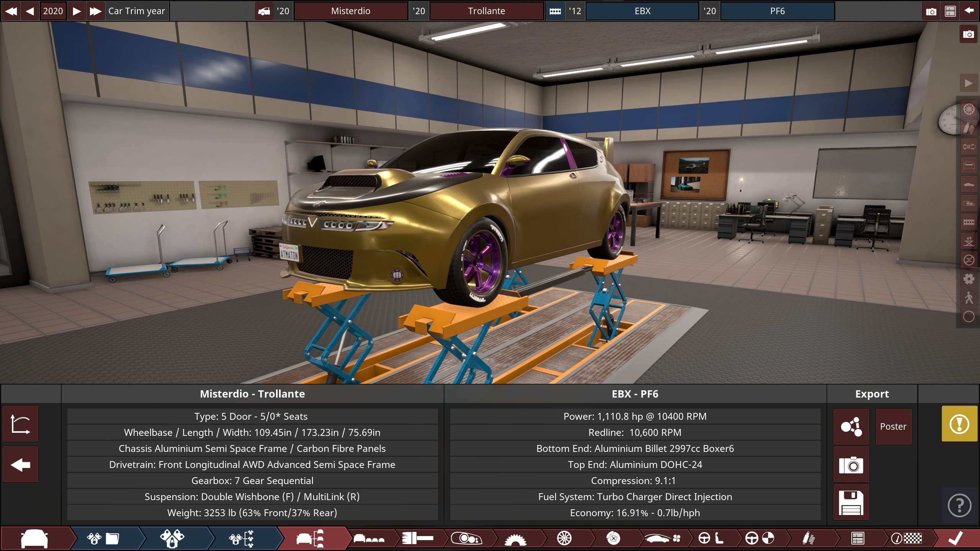Collapse the side toolbar with play arrow
Screen dimensions: 980x551
tap(968, 83)
